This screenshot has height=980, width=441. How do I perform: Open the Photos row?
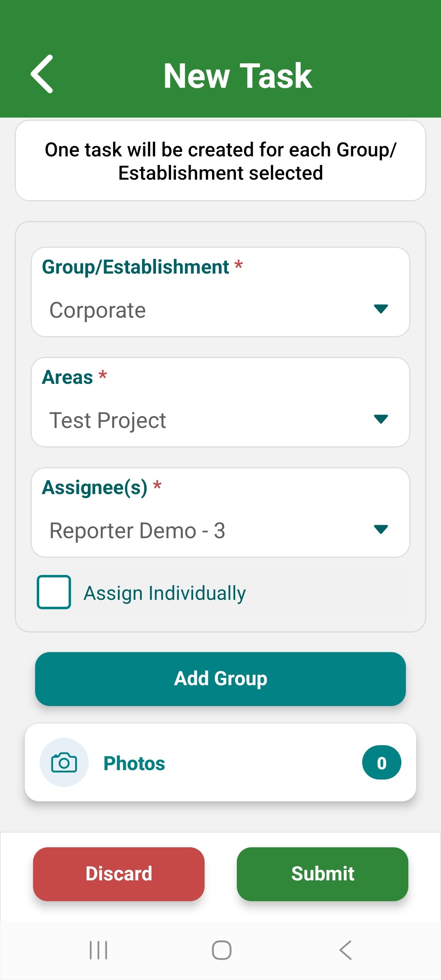click(x=220, y=762)
